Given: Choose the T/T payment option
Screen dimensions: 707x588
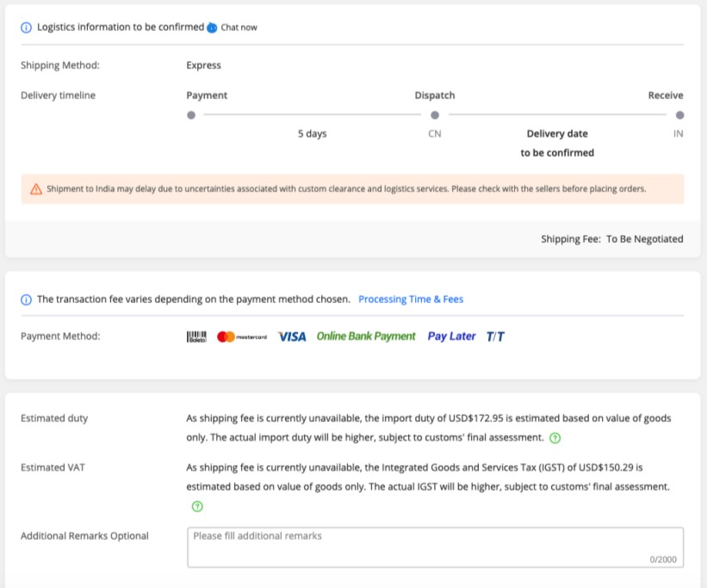Looking at the screenshot, I should pyautogui.click(x=495, y=337).
